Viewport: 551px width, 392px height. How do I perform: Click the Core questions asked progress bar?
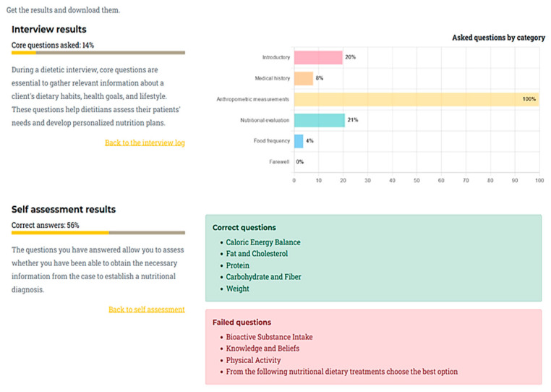click(98, 53)
